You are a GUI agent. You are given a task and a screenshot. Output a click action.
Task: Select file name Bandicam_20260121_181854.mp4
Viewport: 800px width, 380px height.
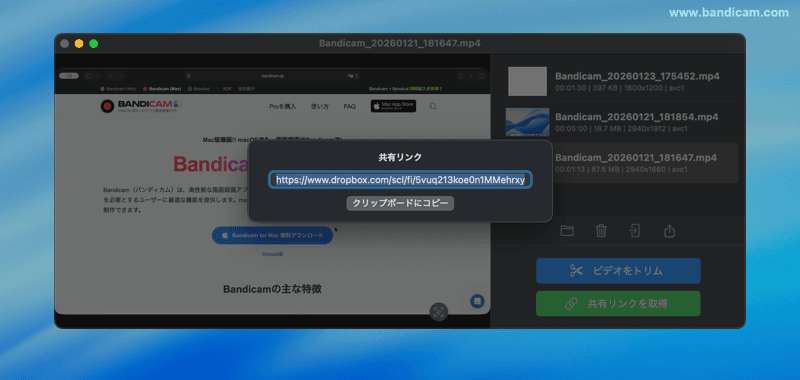[637, 117]
